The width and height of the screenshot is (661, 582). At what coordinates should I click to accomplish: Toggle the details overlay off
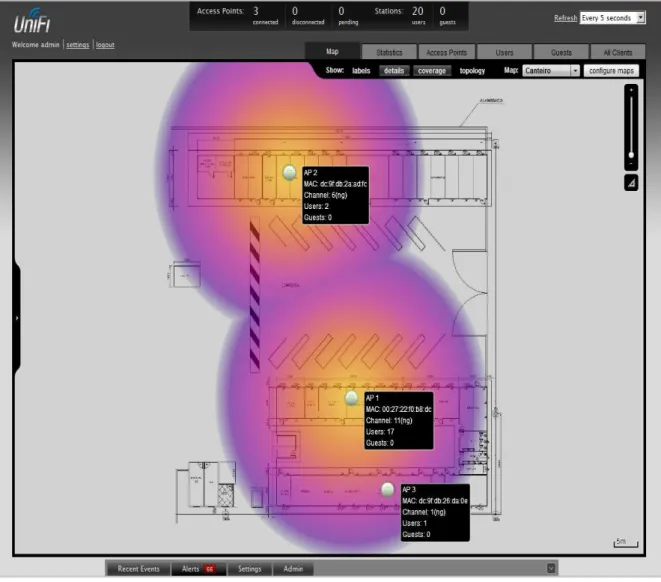(x=394, y=71)
